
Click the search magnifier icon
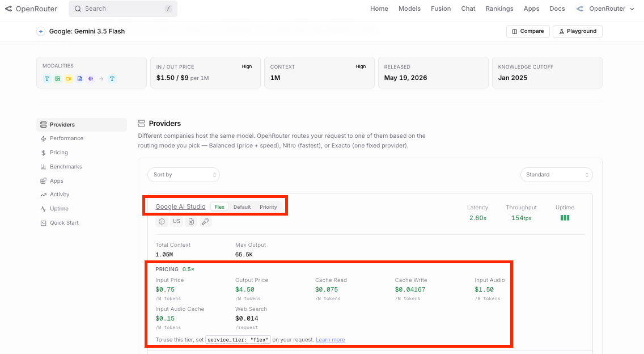(x=78, y=9)
